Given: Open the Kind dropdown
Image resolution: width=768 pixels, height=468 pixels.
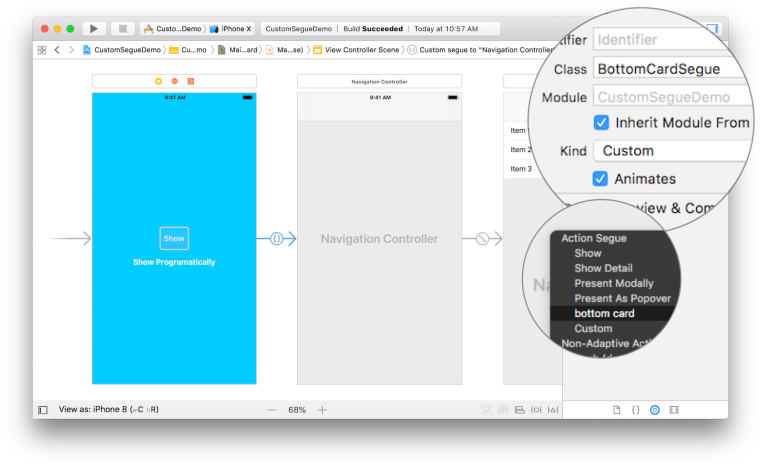Looking at the screenshot, I should tap(672, 151).
